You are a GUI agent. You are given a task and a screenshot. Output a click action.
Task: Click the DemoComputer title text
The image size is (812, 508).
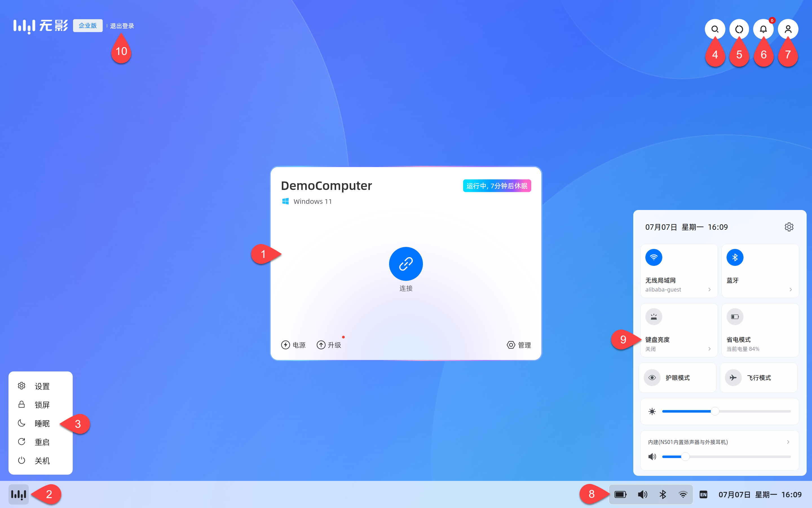point(326,185)
